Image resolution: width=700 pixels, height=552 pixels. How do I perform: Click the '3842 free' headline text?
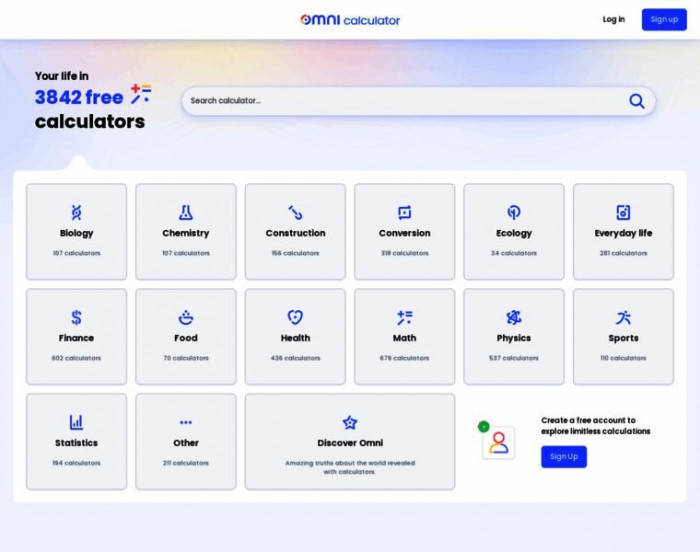click(79, 97)
